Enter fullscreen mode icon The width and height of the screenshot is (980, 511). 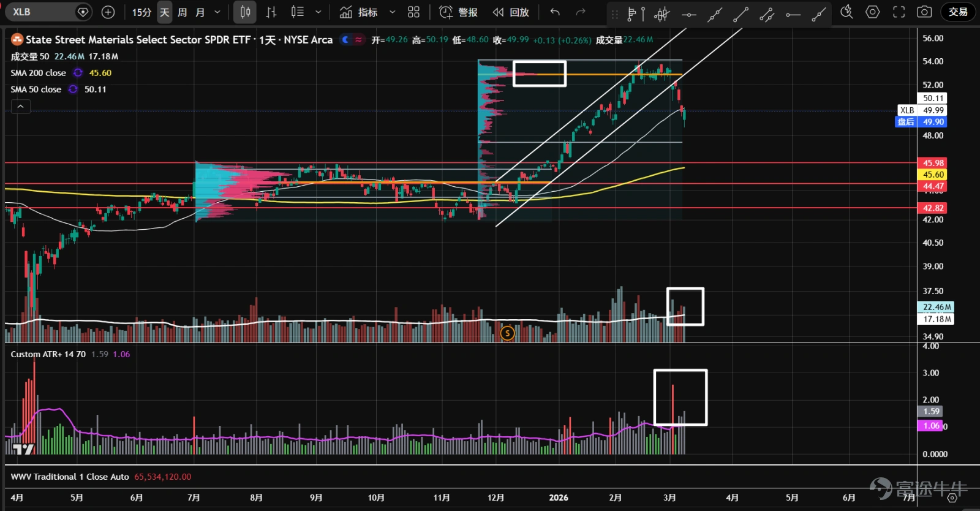[x=899, y=12]
